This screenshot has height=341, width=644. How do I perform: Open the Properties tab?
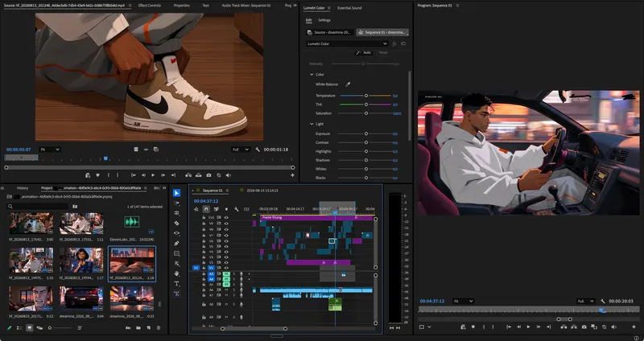pyautogui.click(x=182, y=6)
